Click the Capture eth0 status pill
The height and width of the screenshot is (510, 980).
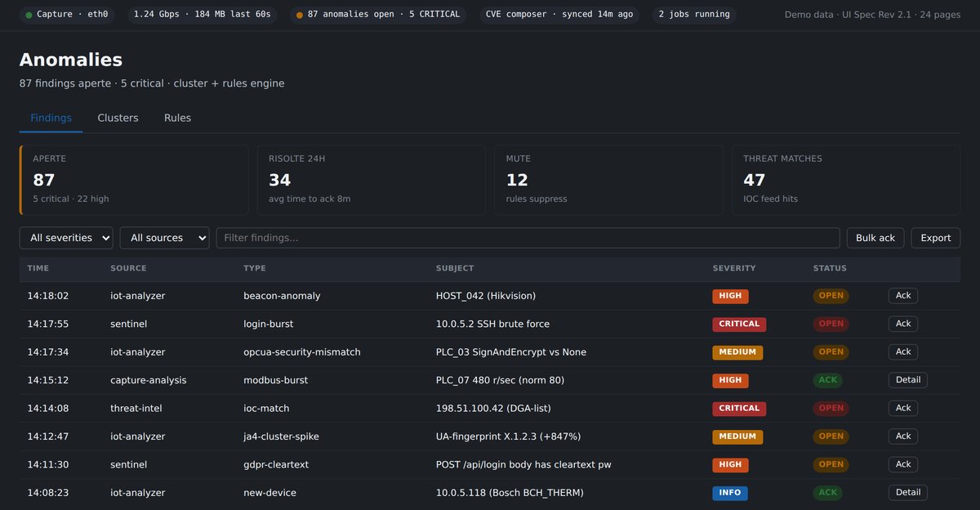point(67,15)
